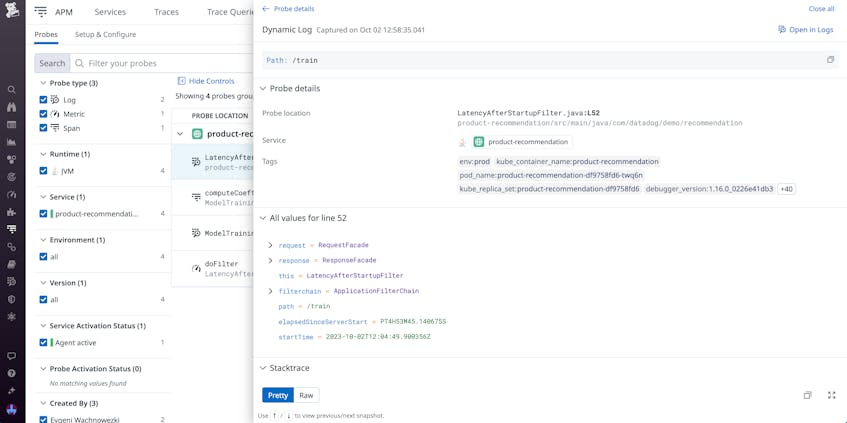This screenshot has width=847, height=423.
Task: Open the binoculars icon in left sidebar
Action: point(11,107)
